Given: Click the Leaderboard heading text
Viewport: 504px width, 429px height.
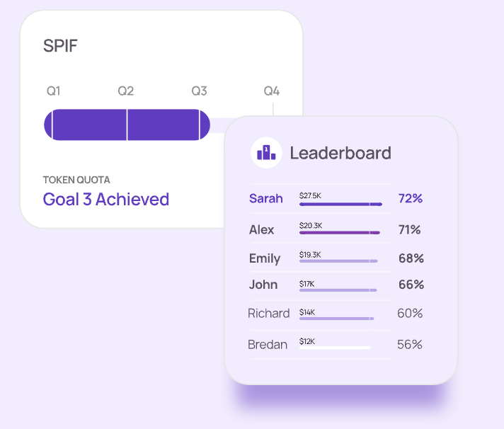Looking at the screenshot, I should tap(340, 152).
